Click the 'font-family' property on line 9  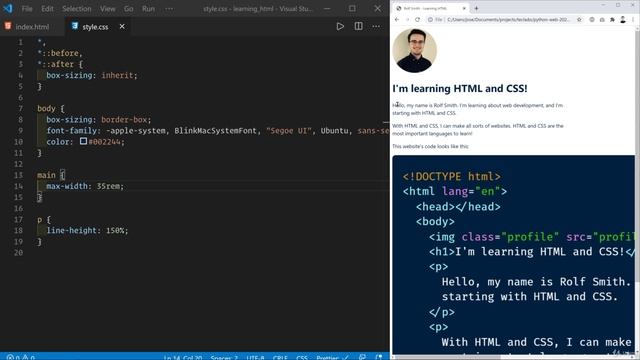point(71,131)
